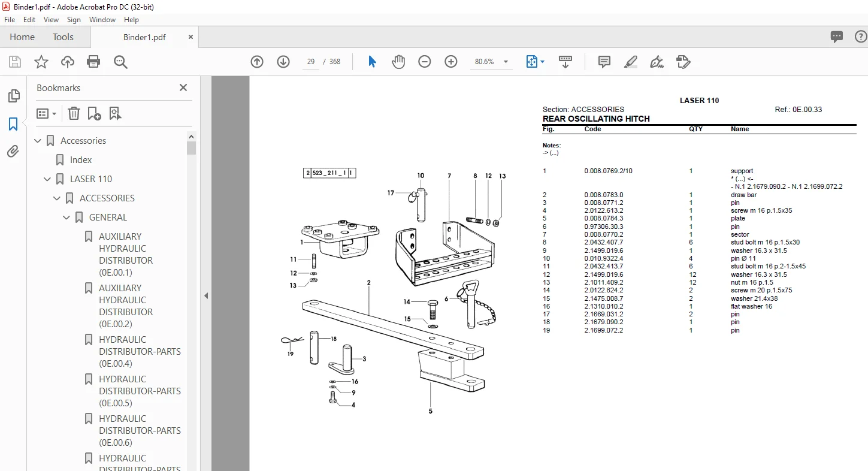The width and height of the screenshot is (868, 471).
Task: Open the HYDRAULIC DISTRIBUTOR-PARTS (0E.00.5) bookmark
Action: coord(140,391)
